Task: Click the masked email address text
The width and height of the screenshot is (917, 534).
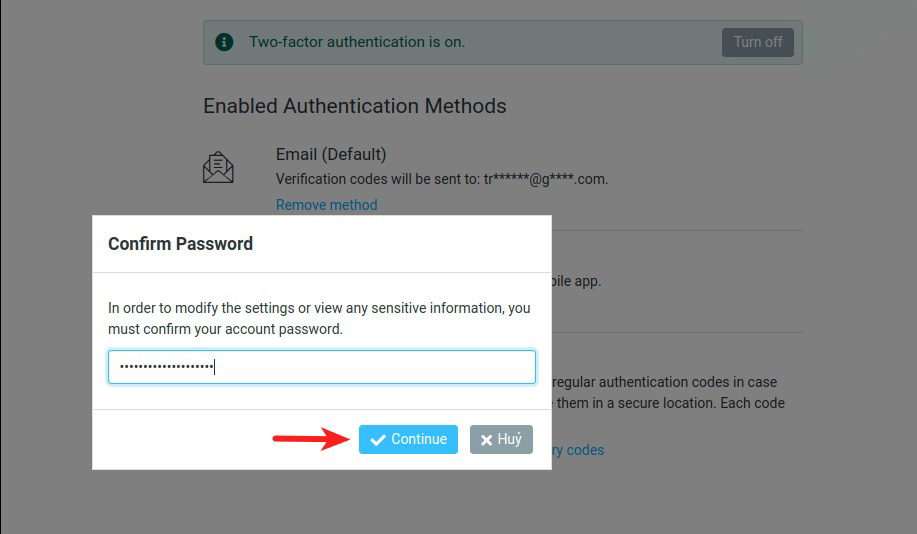Action: [x=546, y=180]
